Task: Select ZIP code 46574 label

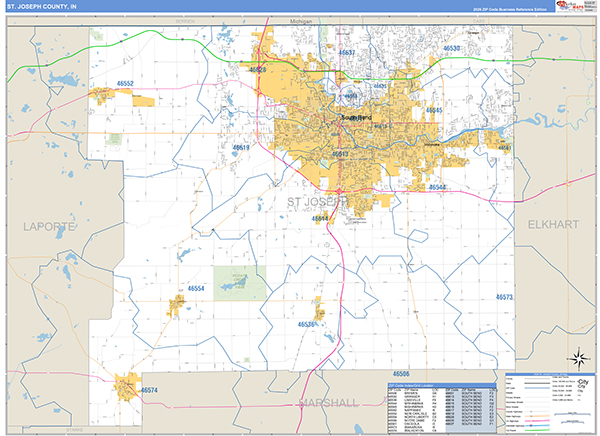Action: pyautogui.click(x=147, y=389)
